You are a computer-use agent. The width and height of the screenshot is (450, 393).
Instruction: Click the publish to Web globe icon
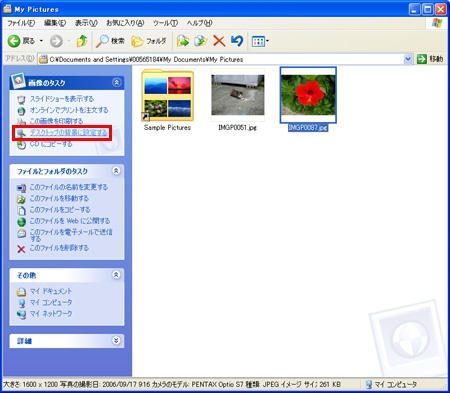(21, 222)
